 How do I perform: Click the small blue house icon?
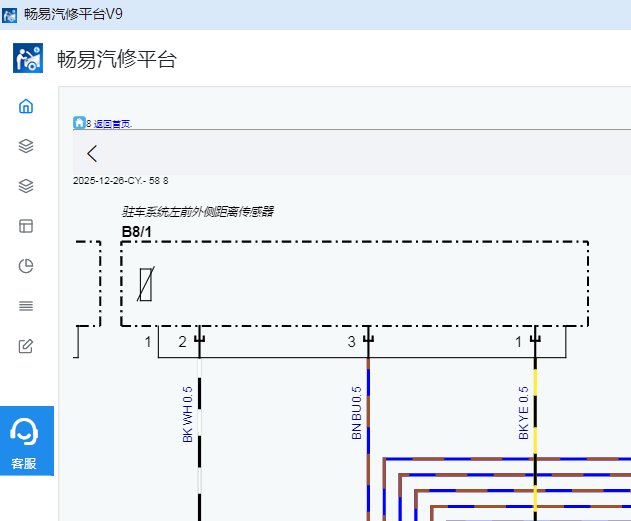79,122
